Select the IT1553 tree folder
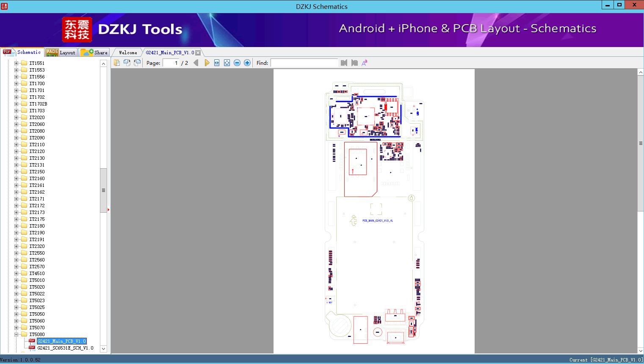Image resolution: width=644 pixels, height=364 pixels. [x=37, y=70]
